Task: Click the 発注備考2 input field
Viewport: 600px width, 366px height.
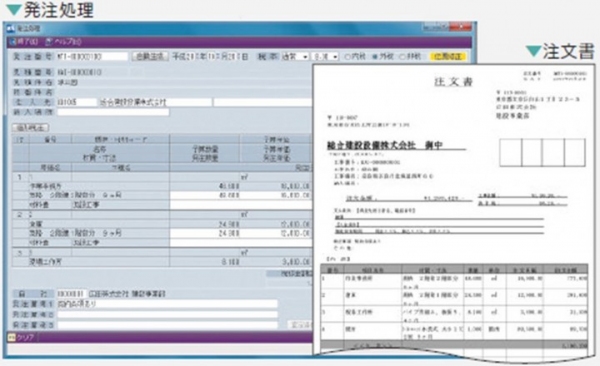Action: pos(167,315)
